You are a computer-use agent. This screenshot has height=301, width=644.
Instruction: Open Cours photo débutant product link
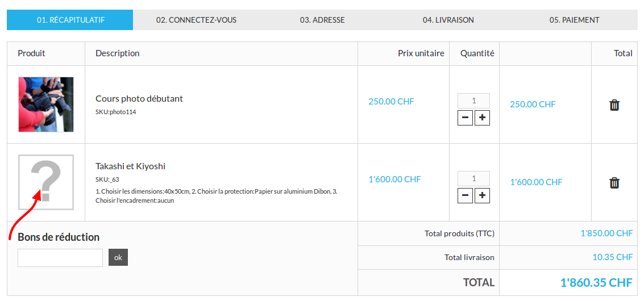coord(139,99)
